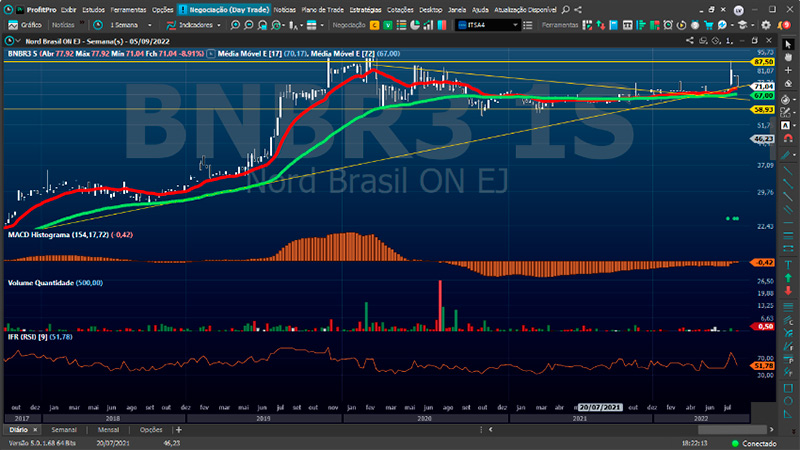Click the 58,93 yellow price label
This screenshot has height=450, width=800.
click(763, 110)
